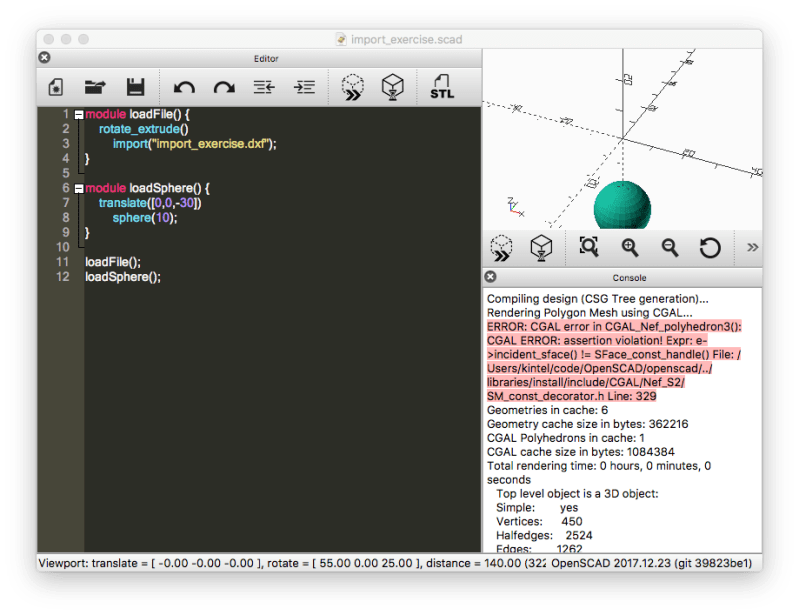This screenshot has height=615, width=799.
Task: Export the model as STL
Action: point(442,87)
